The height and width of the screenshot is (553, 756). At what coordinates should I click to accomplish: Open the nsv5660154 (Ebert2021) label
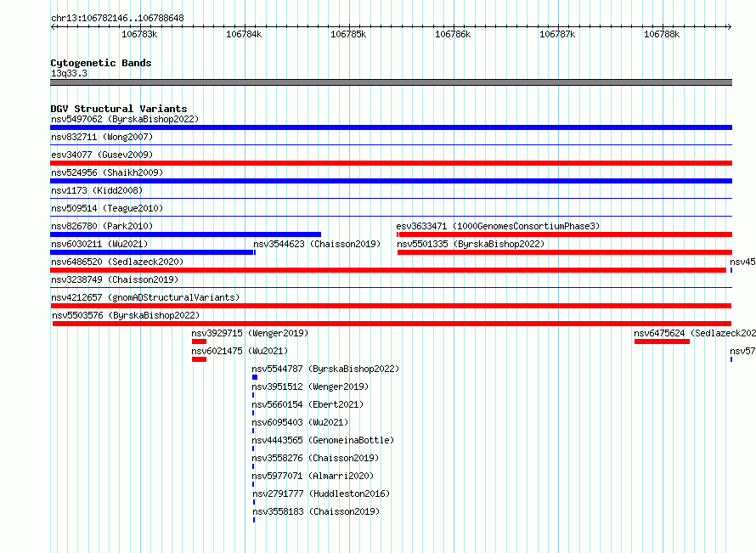pyautogui.click(x=307, y=404)
